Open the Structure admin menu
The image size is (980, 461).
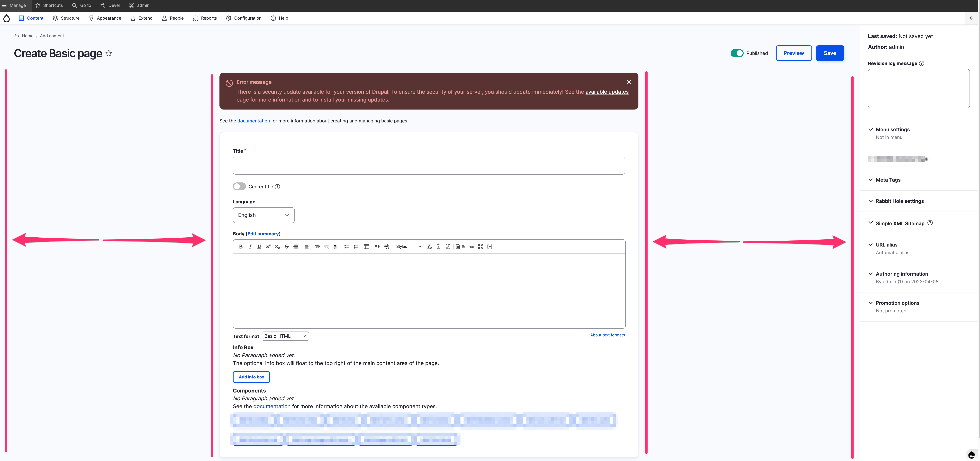(66, 18)
